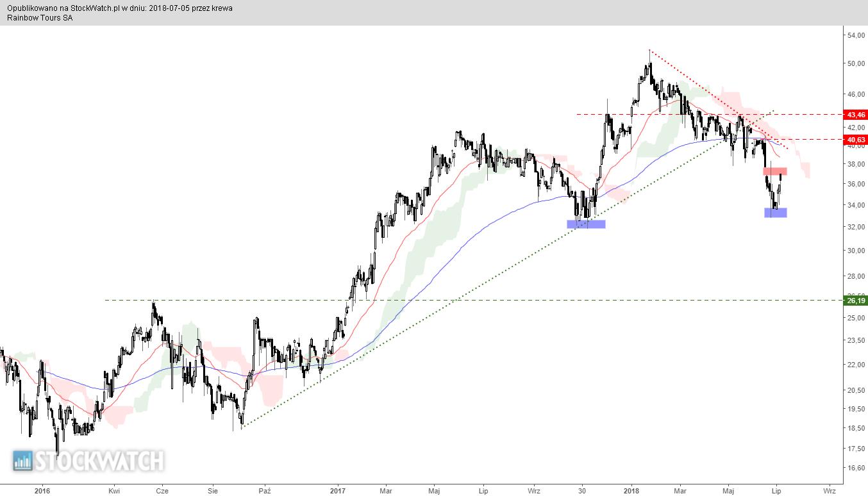Click the 30 date label before 2018
Viewport: 868px width, 496px height.
click(x=582, y=492)
